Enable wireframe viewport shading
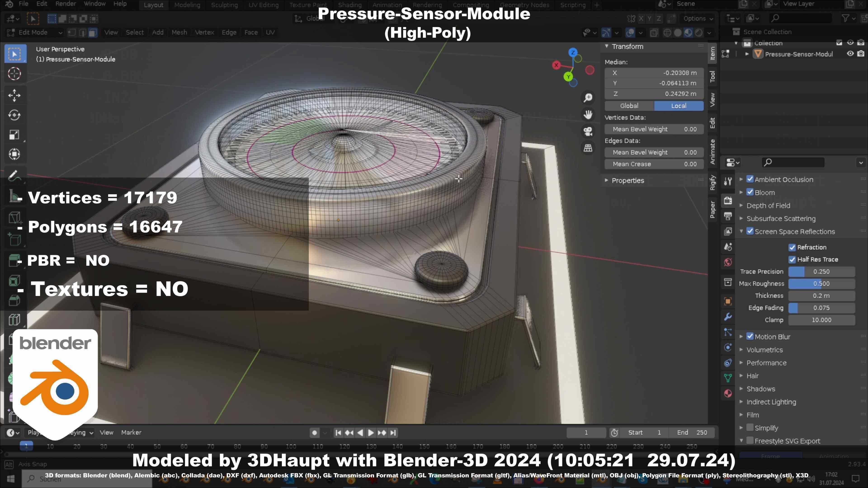 point(667,33)
